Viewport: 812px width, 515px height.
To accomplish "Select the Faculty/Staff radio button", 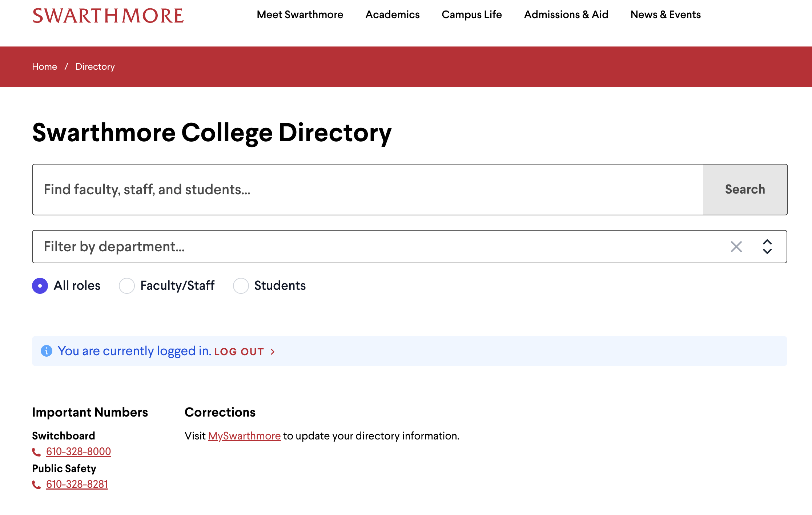I will click(x=127, y=286).
